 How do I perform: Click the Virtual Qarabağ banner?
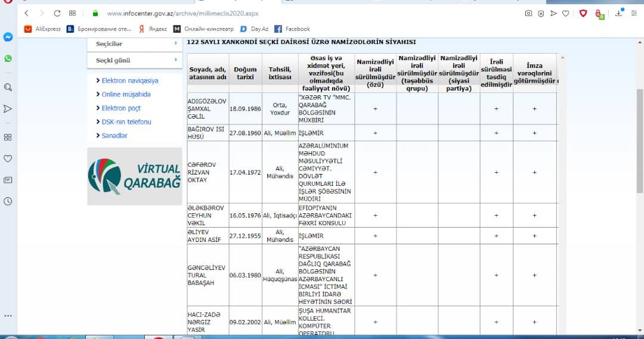point(135,176)
